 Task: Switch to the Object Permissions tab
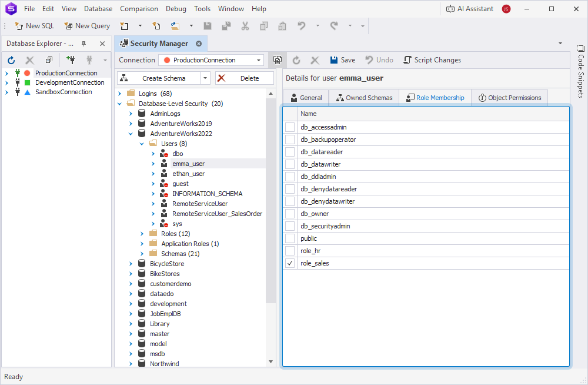509,98
